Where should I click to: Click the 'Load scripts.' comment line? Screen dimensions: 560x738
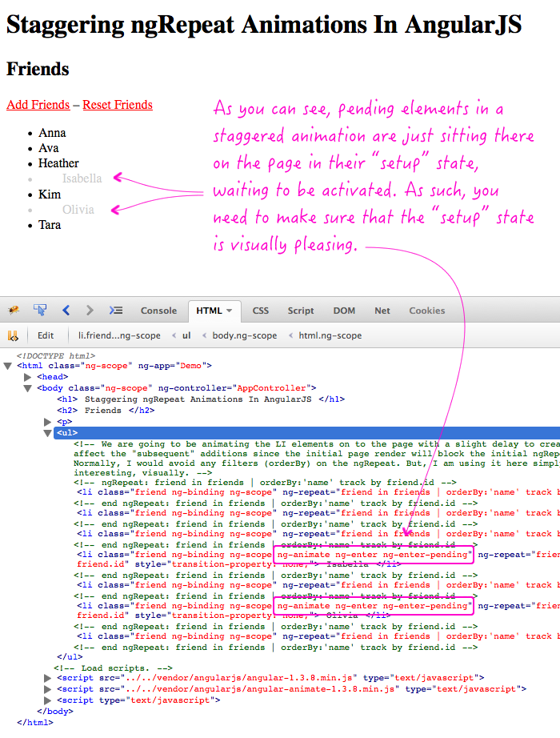pos(113,668)
